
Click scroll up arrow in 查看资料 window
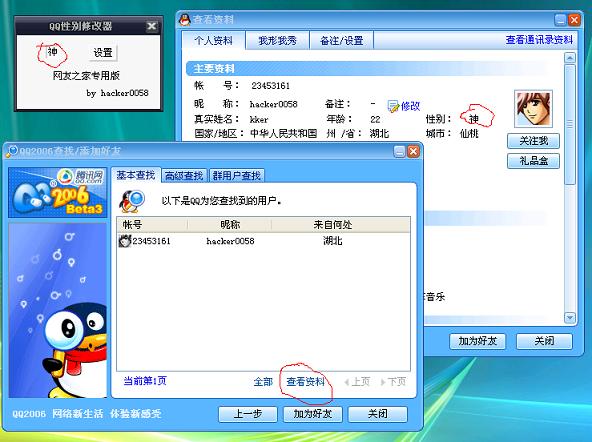[570, 58]
